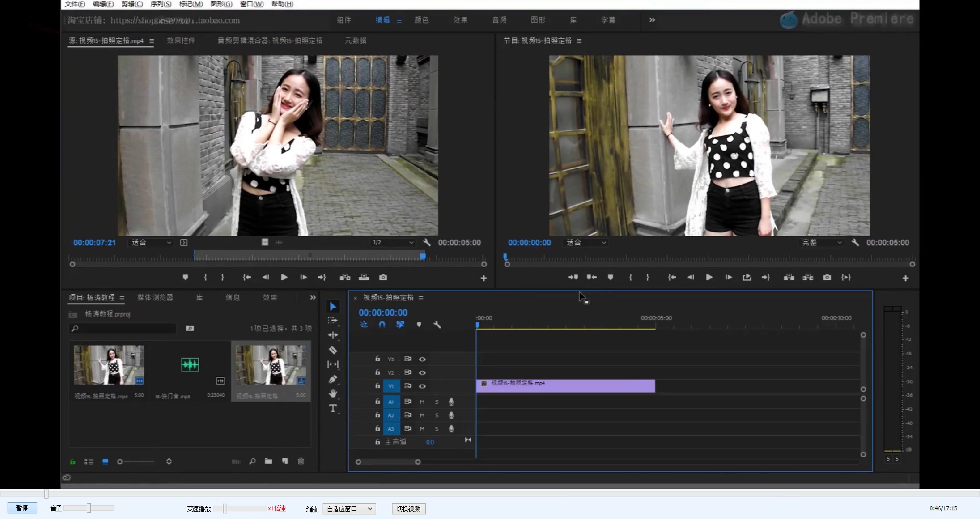Screen dimensions: 980x519
Task: Hide video track V1 using eye icon
Action: 422,386
